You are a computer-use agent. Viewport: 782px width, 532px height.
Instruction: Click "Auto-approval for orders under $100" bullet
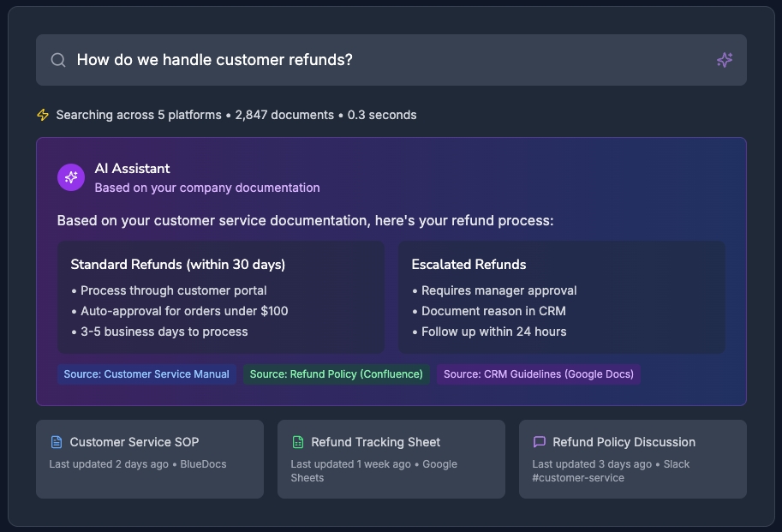tap(184, 311)
